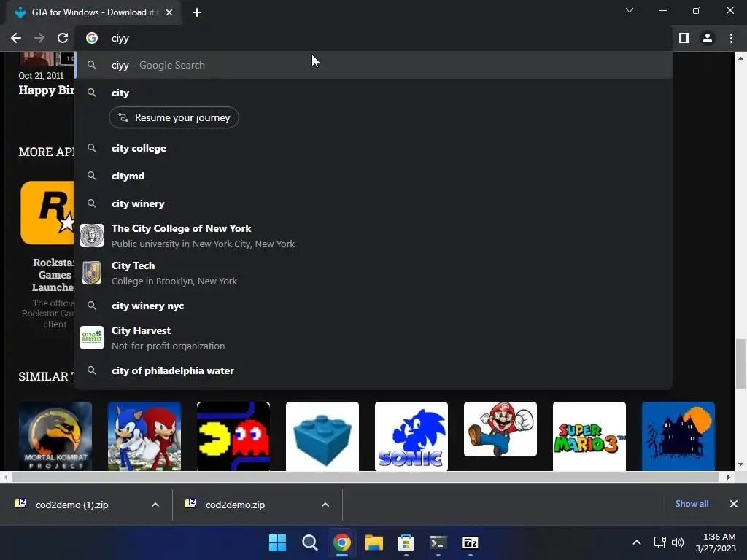Click the address bar text 'ciyy'
747x560 pixels.
click(120, 39)
